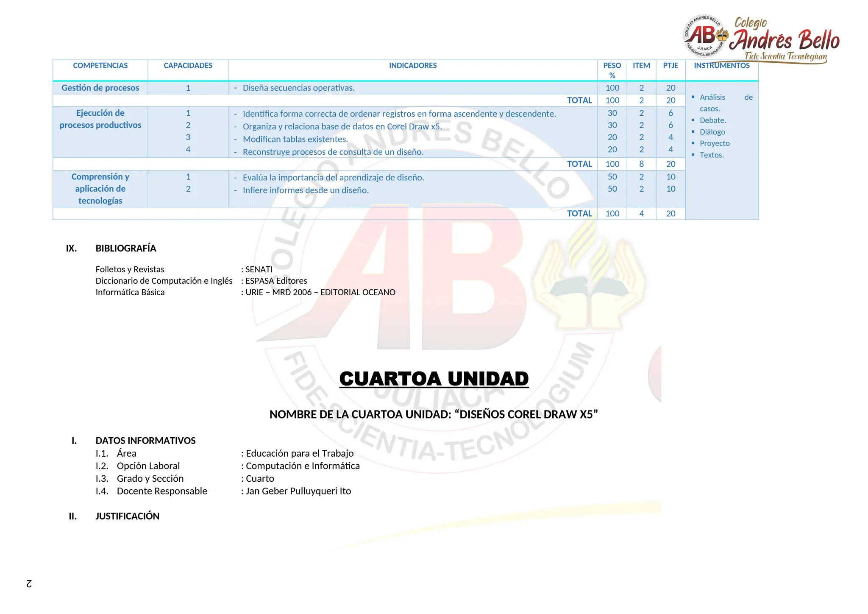Viewport: 868px width, 614px height.
Task: Click 'I.1. Área' label
Action: click(x=116, y=453)
